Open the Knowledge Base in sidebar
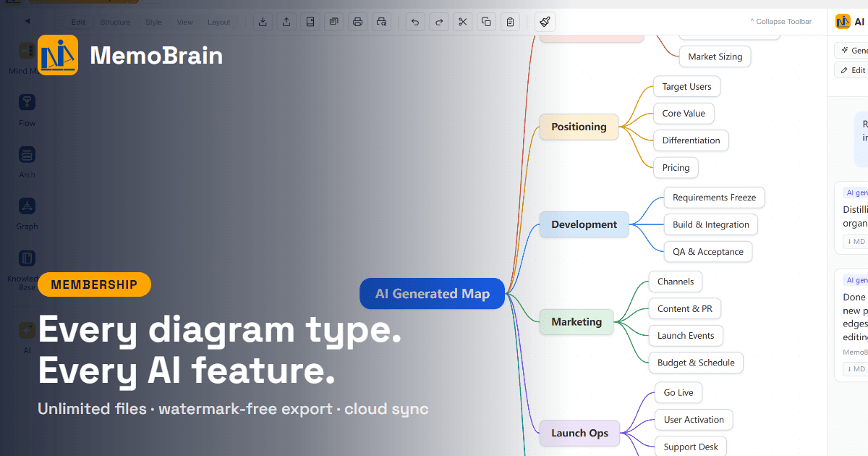Image resolution: width=868 pixels, height=456 pixels. point(27,270)
